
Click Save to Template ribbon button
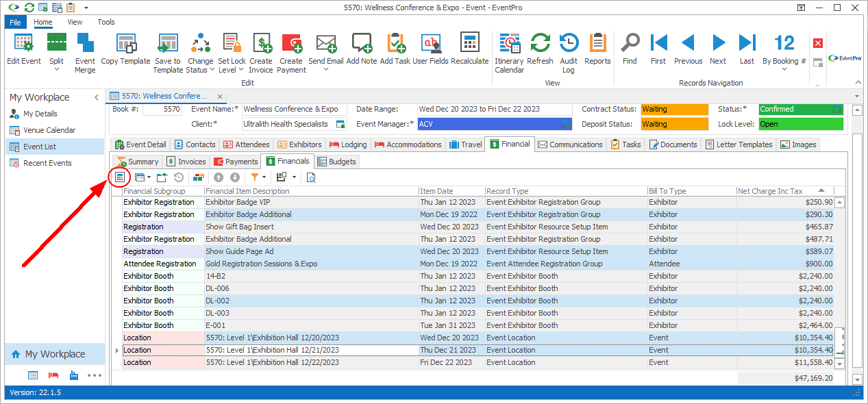point(168,53)
